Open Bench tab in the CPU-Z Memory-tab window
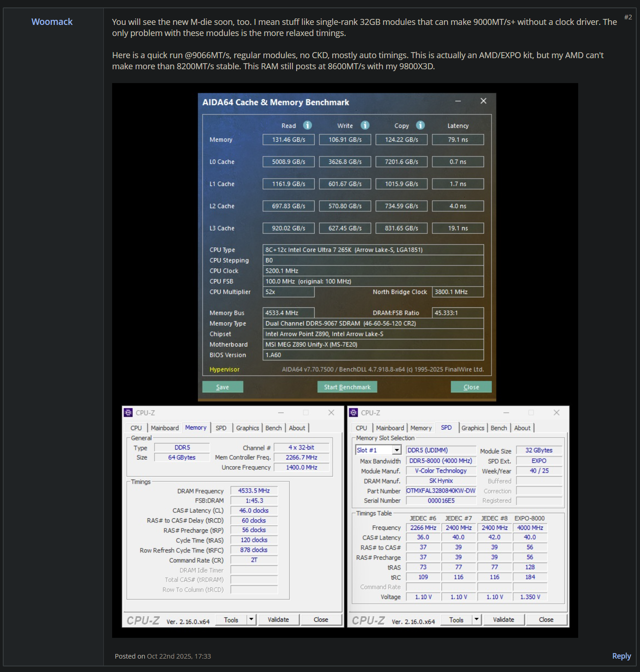Image resolution: width=640 pixels, height=672 pixels. (274, 428)
